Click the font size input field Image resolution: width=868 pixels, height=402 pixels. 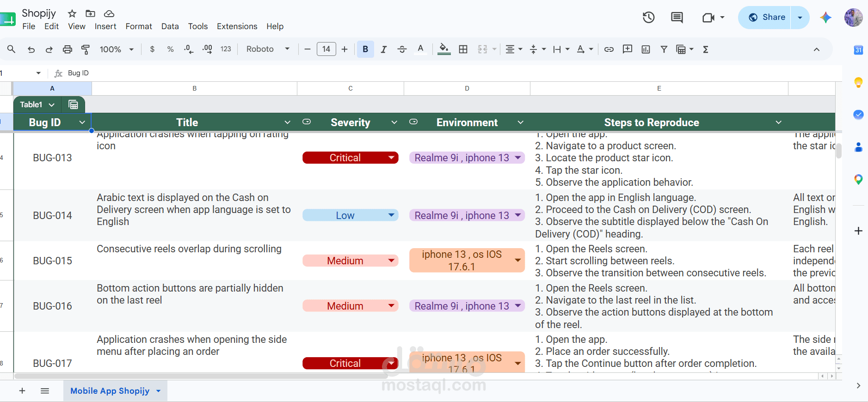[x=326, y=49]
